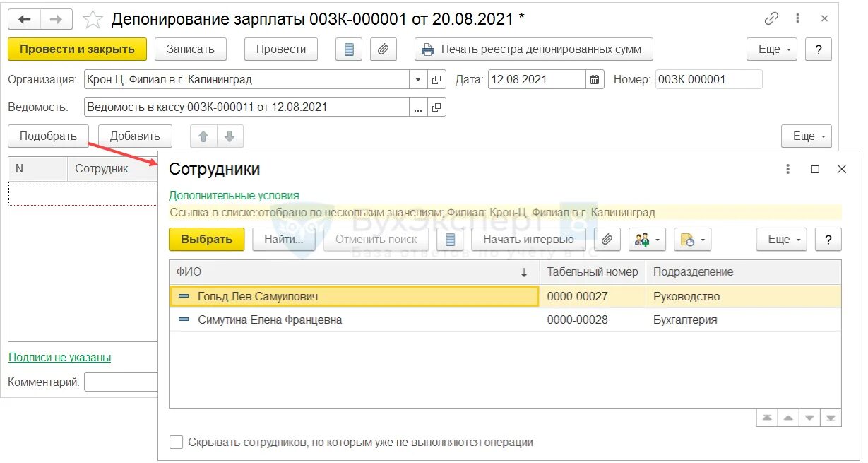Click the Ведомость ellipsis select button
This screenshot has height=463, width=868.
(418, 107)
